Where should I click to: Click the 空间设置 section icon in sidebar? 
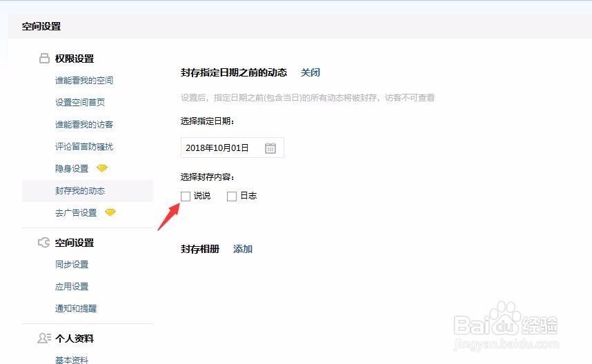point(43,243)
